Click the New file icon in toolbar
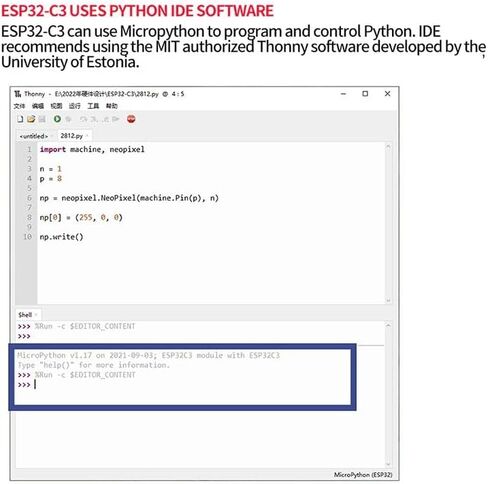Screen dimensions: 488x484 click(20, 119)
